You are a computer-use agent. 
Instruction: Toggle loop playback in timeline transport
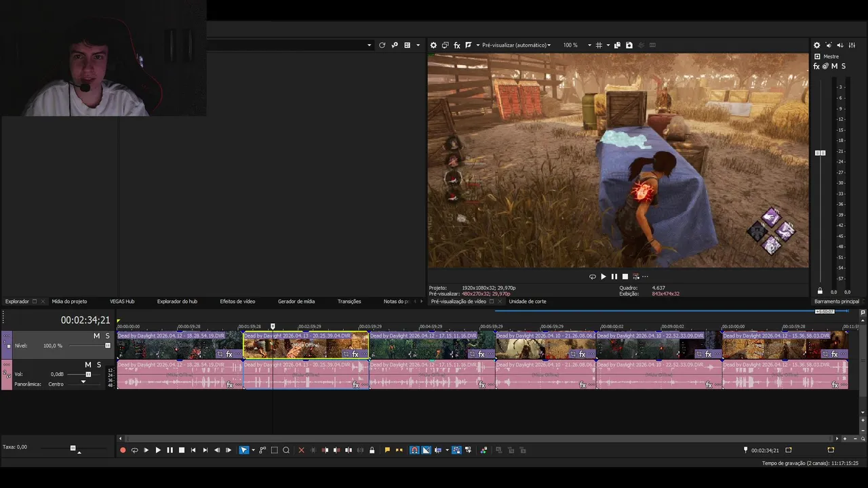(x=134, y=450)
